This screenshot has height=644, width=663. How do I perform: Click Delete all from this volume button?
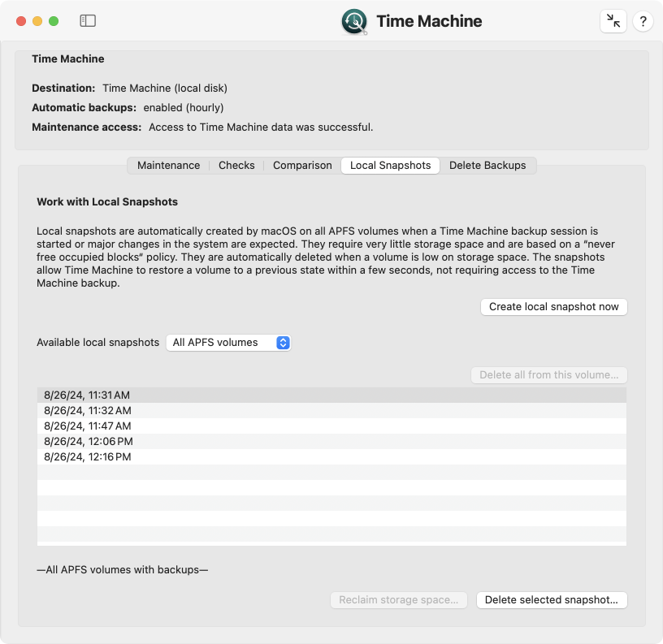(548, 375)
